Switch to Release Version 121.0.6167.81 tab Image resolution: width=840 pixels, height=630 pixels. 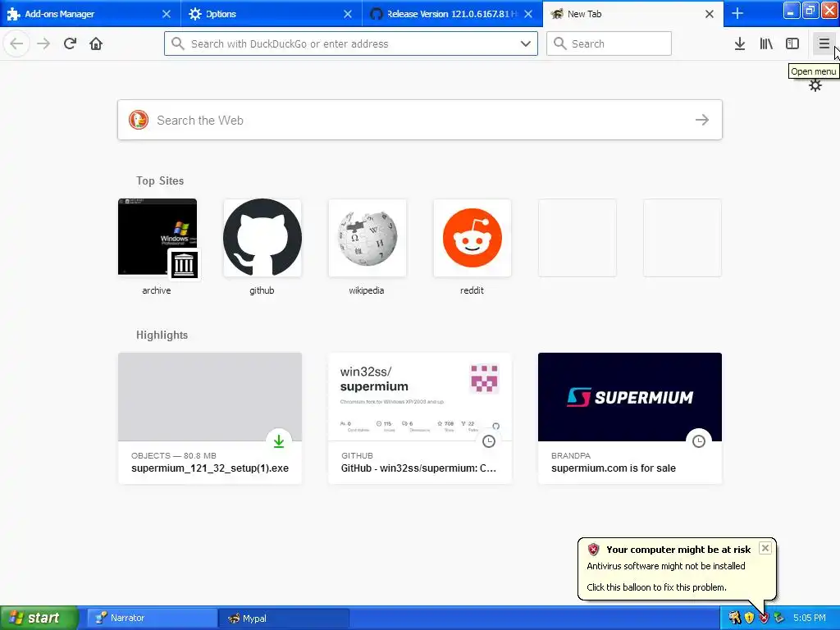[452, 14]
